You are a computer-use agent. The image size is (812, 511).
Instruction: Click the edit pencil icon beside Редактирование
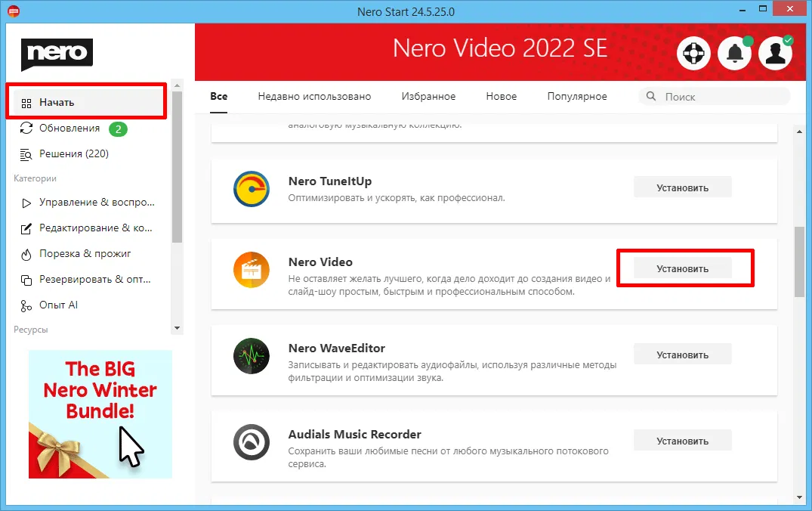[26, 228]
